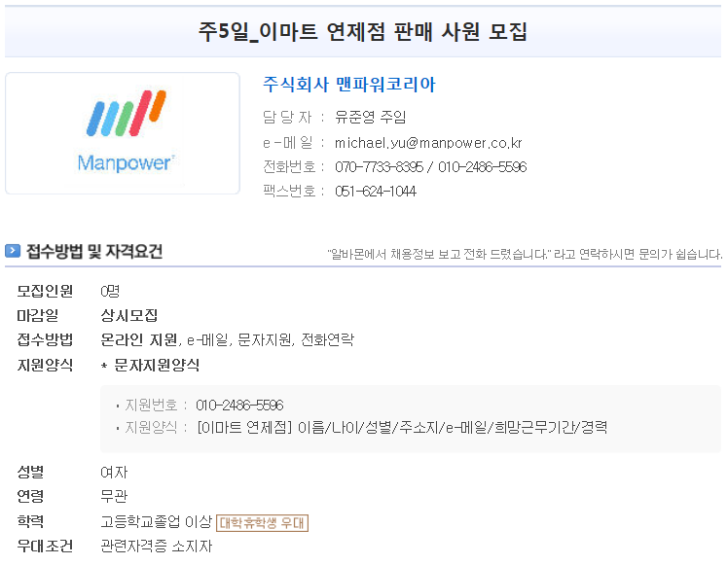Click 온라인 지원 in the 접수방법 row
The image size is (728, 565).
pos(139,340)
